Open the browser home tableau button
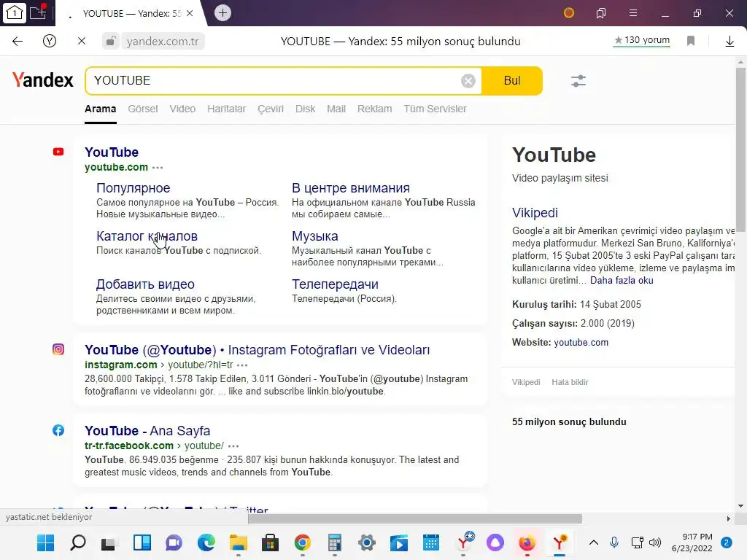 [14, 13]
